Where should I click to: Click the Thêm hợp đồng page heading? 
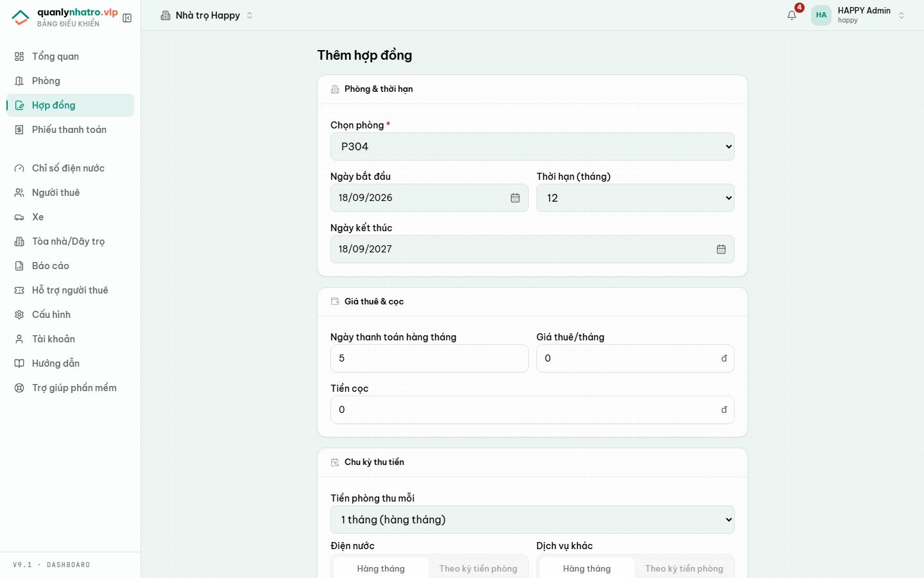[364, 55]
